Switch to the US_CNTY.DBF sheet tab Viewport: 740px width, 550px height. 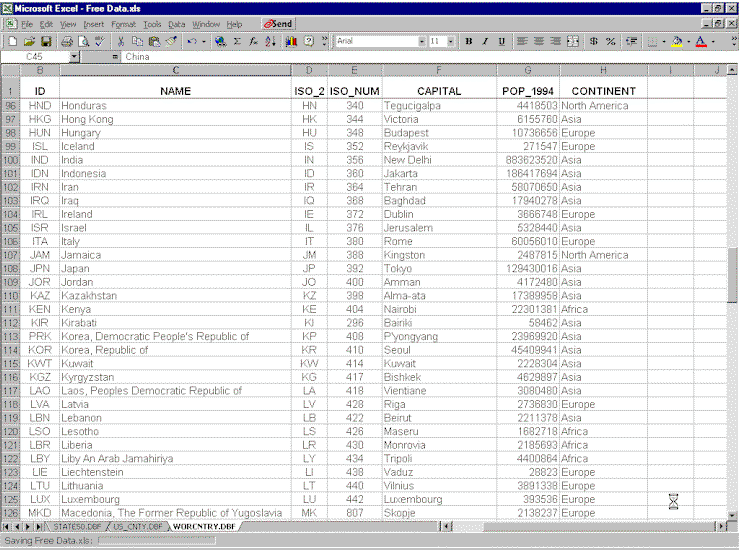coord(138,526)
